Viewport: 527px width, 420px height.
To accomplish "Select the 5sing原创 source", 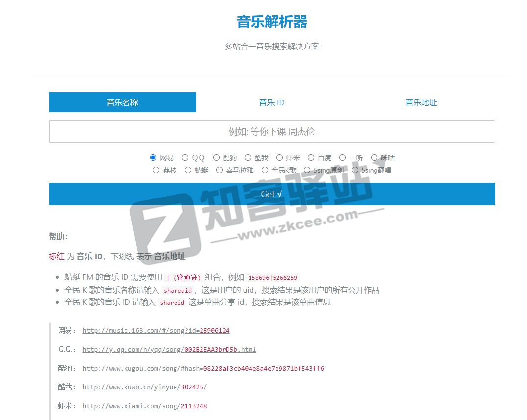I will pos(306,170).
